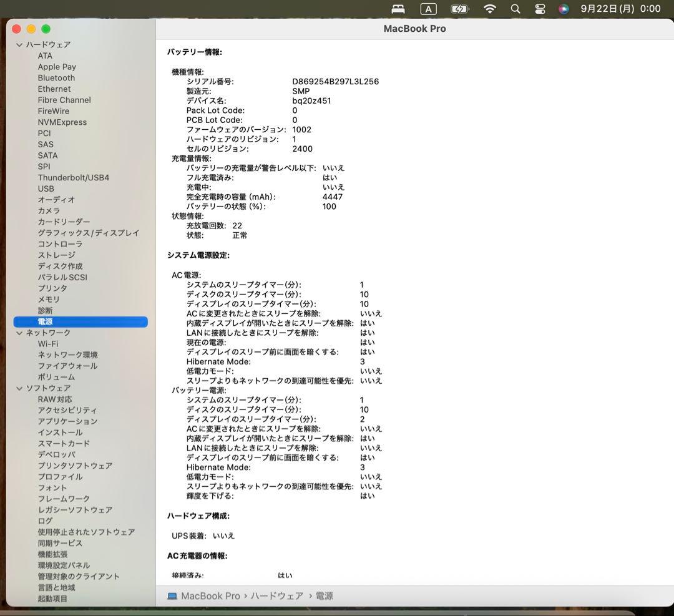Collapse the ハードウェア section in sidebar
The image size is (674, 616).
pos(19,44)
